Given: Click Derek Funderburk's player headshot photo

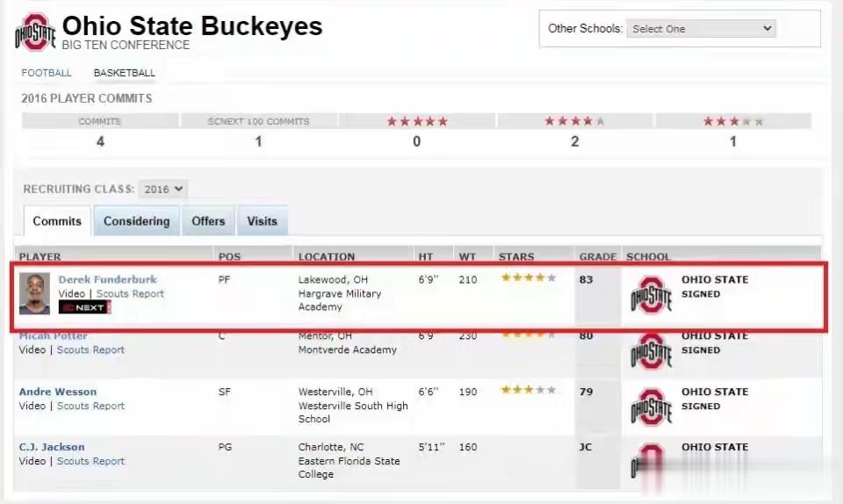Looking at the screenshot, I should (x=34, y=293).
